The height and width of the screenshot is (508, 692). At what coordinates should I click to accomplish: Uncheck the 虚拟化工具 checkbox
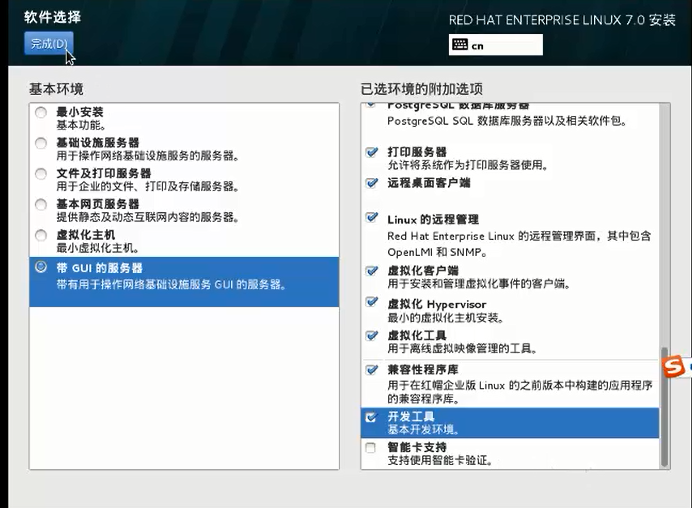tap(372, 336)
